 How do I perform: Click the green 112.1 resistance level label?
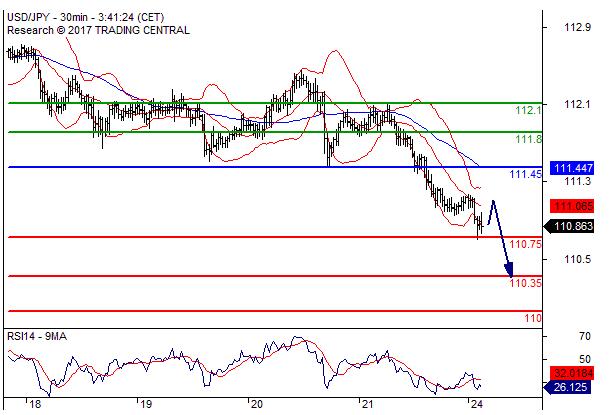click(x=528, y=110)
